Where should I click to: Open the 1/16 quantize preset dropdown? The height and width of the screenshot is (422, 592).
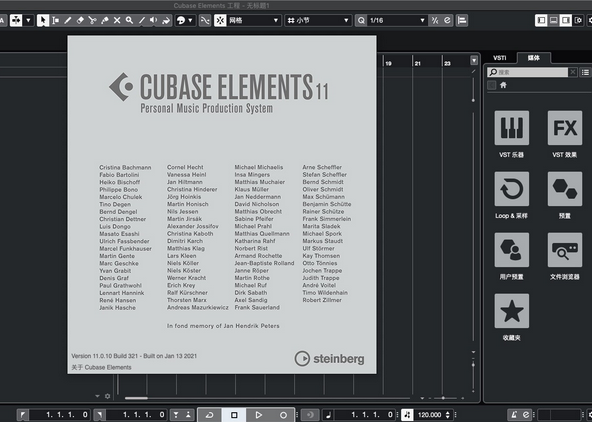[397, 20]
